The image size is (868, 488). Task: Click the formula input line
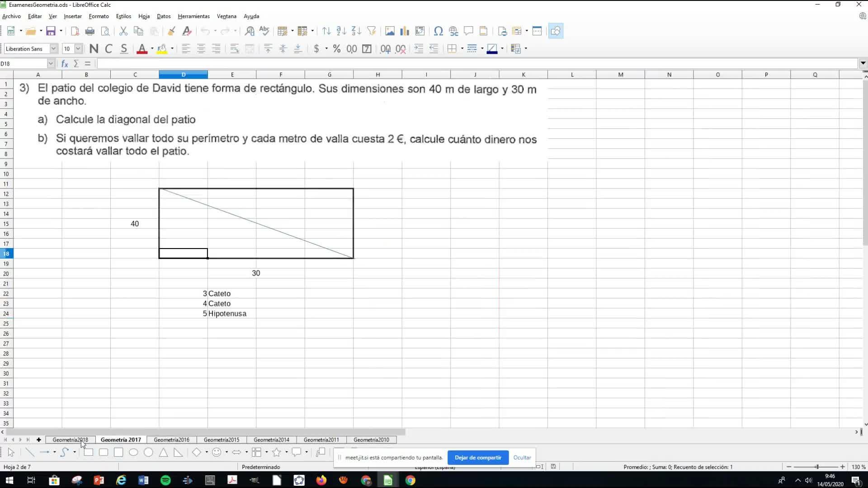coord(475,64)
